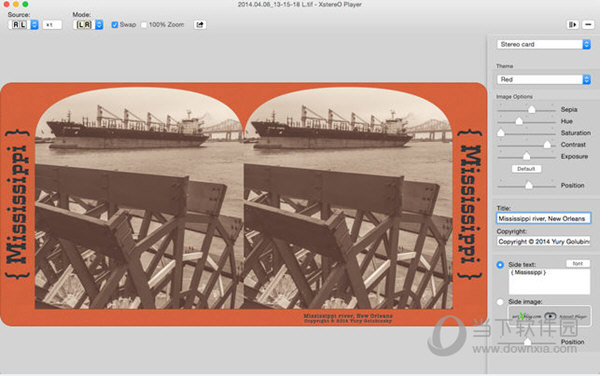The image size is (600, 376).
Task: Adjust the Hue slider
Action: [519, 121]
